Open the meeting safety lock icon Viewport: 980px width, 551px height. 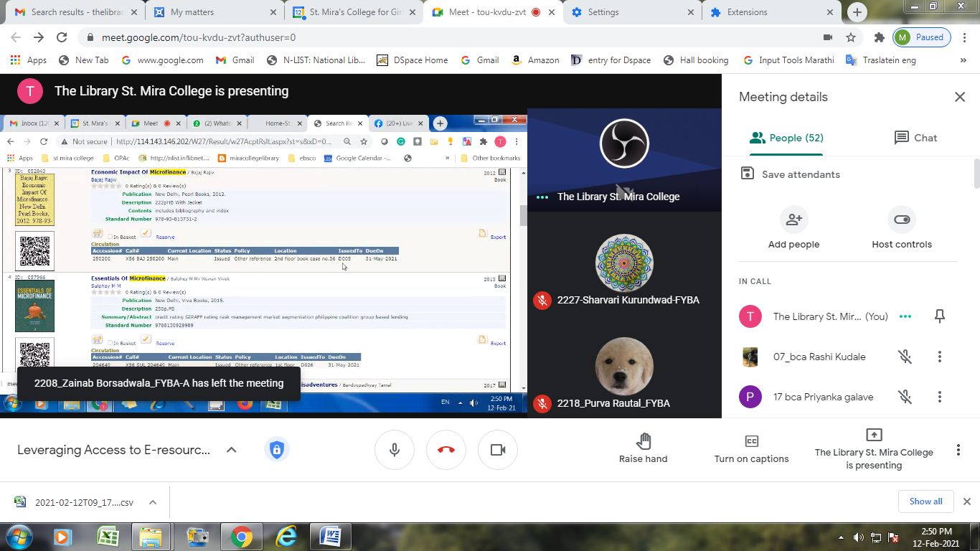(x=277, y=450)
